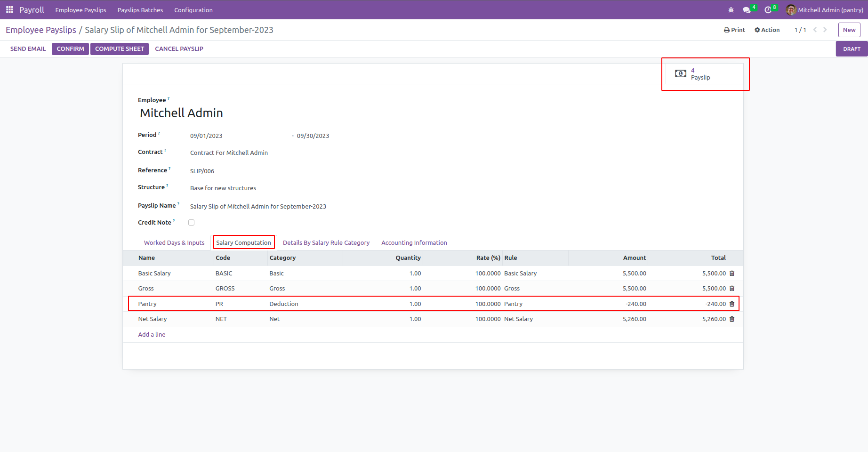Open the Action dropdown
Screen dimensions: 868x452
click(x=767, y=30)
